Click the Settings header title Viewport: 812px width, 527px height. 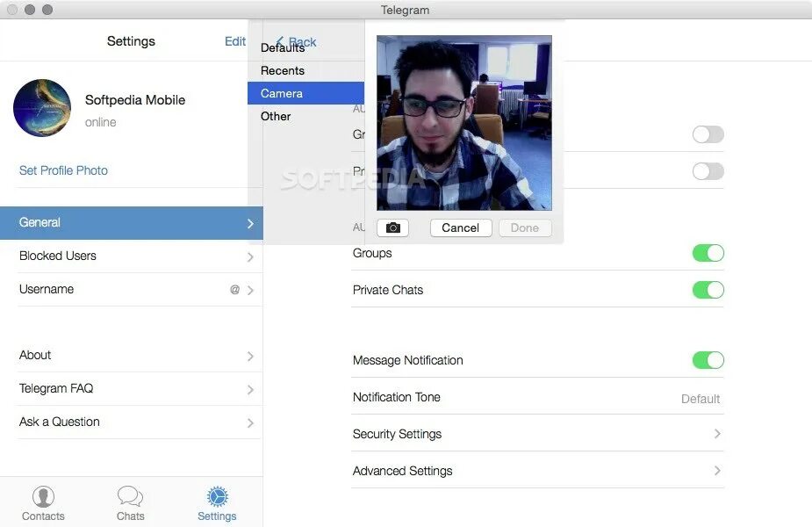[131, 41]
